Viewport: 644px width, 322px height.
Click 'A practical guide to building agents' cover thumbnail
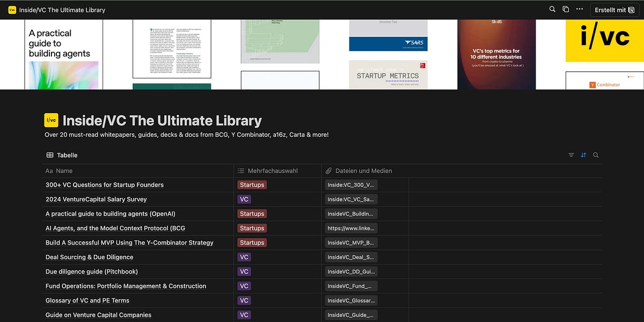click(63, 54)
